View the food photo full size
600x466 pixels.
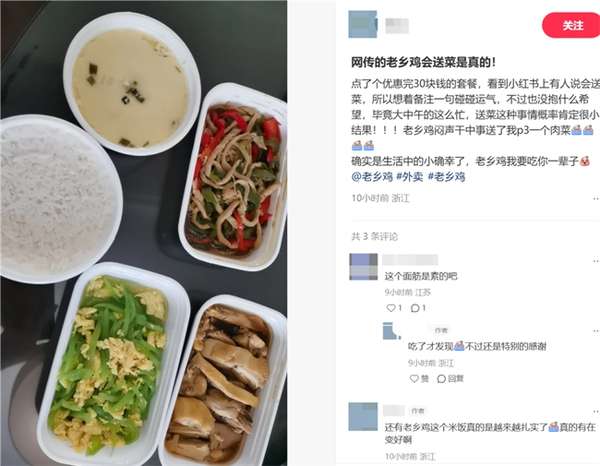144,233
